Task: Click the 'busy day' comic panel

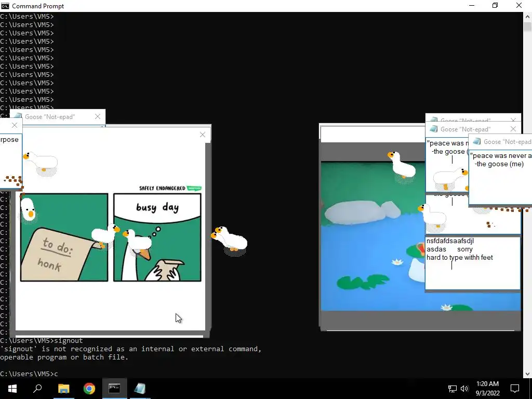Action: point(157,237)
